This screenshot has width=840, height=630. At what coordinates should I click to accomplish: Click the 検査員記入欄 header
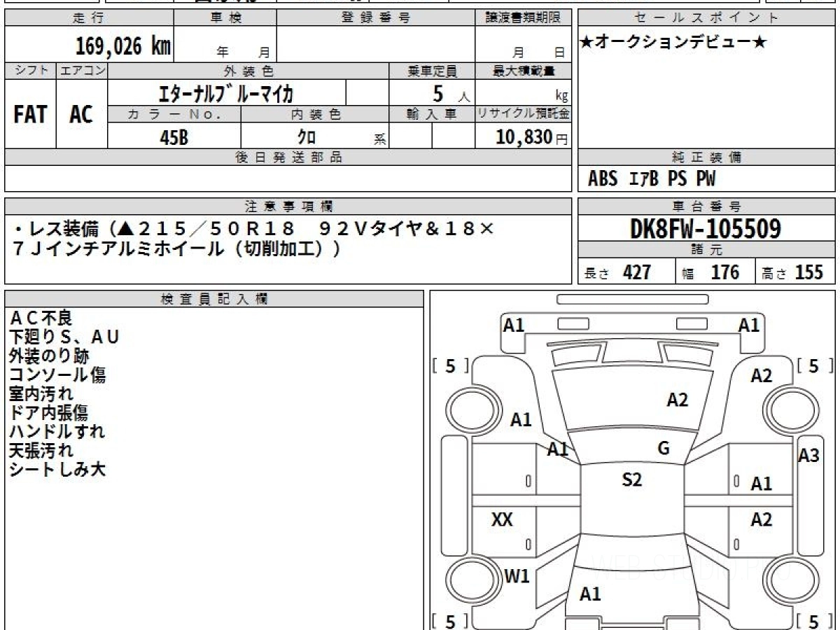pos(214,299)
